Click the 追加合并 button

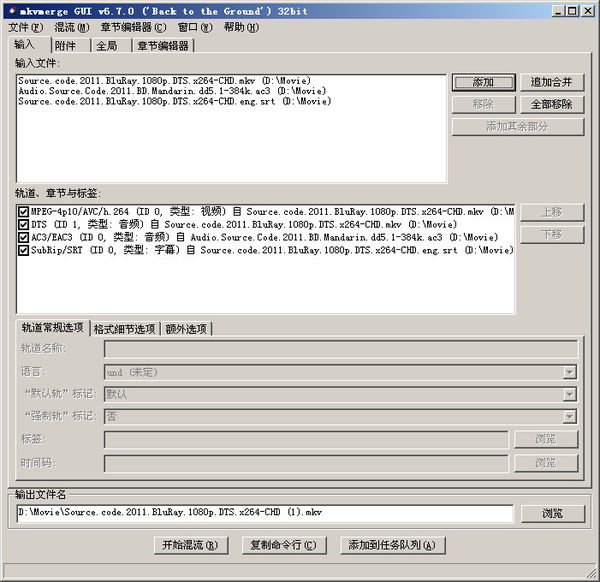[552, 82]
